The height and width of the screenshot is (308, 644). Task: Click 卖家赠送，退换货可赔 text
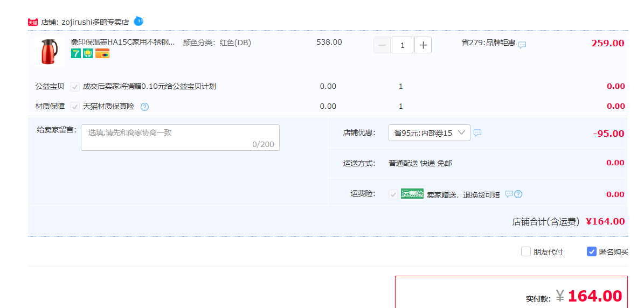tap(463, 195)
